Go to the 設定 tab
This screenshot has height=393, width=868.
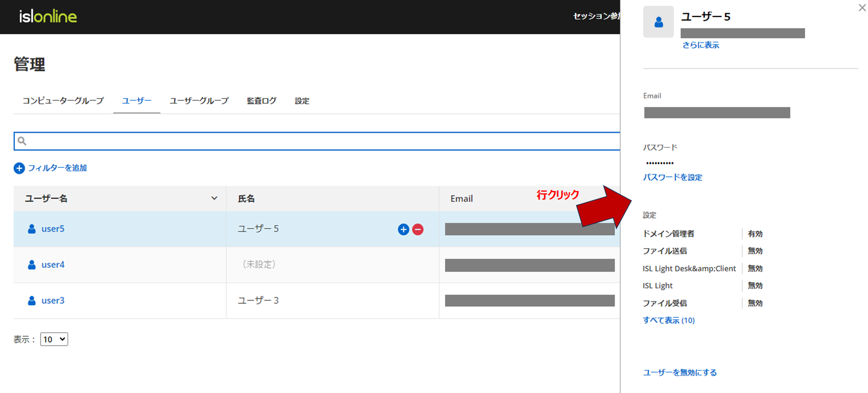pyautogui.click(x=302, y=101)
